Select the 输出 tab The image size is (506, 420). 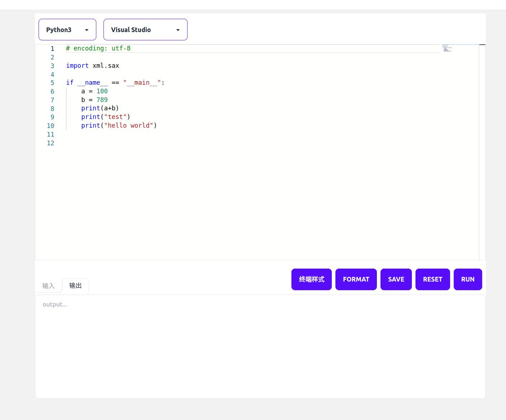[x=75, y=286]
